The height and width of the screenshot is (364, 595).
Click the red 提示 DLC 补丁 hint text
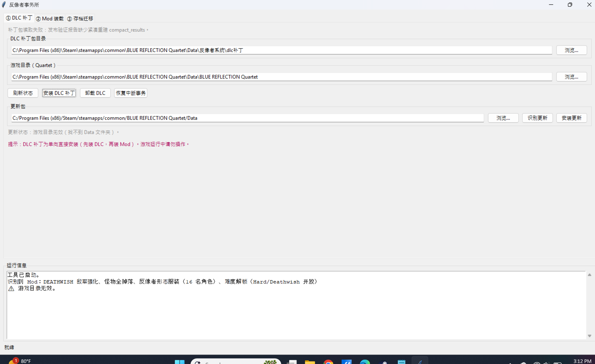(99, 144)
